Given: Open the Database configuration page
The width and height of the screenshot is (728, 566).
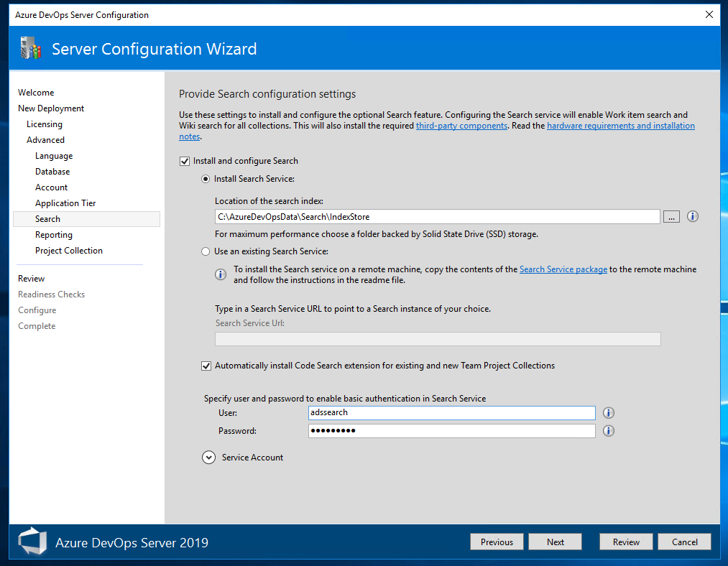Looking at the screenshot, I should [x=52, y=172].
